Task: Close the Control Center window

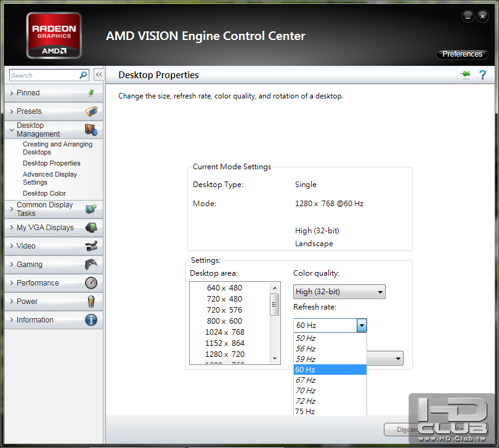Action: (482, 16)
